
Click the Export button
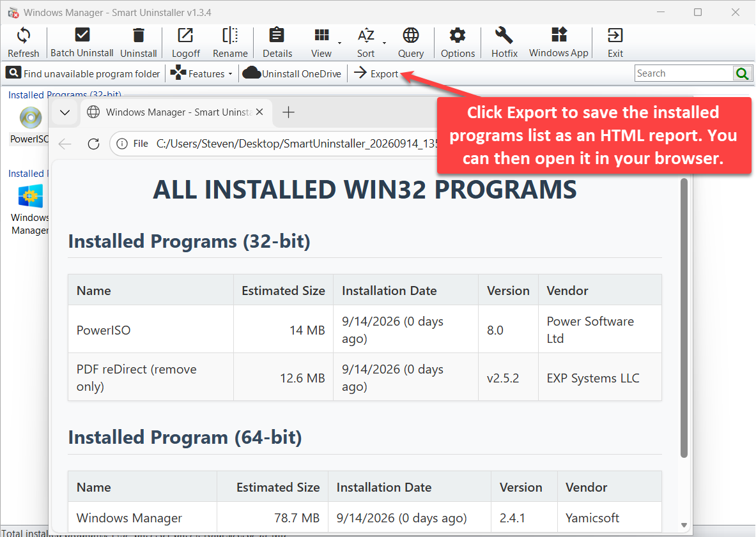pyautogui.click(x=376, y=73)
